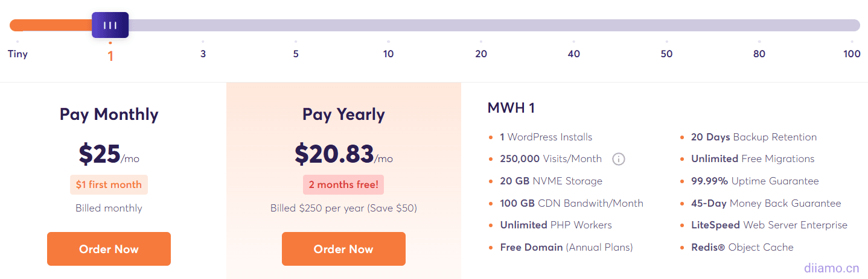Click the '2 months free!' badge
Screen dimensions: 868x279
[343, 185]
